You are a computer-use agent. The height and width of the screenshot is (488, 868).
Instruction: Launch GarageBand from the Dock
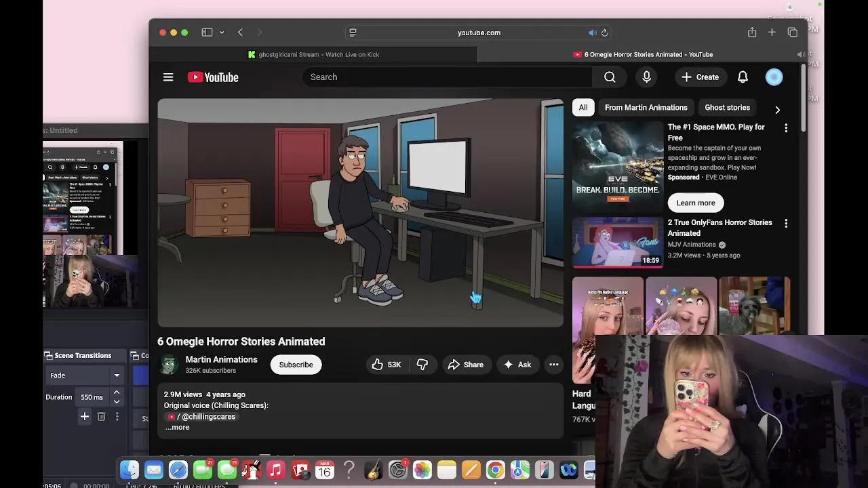373,470
